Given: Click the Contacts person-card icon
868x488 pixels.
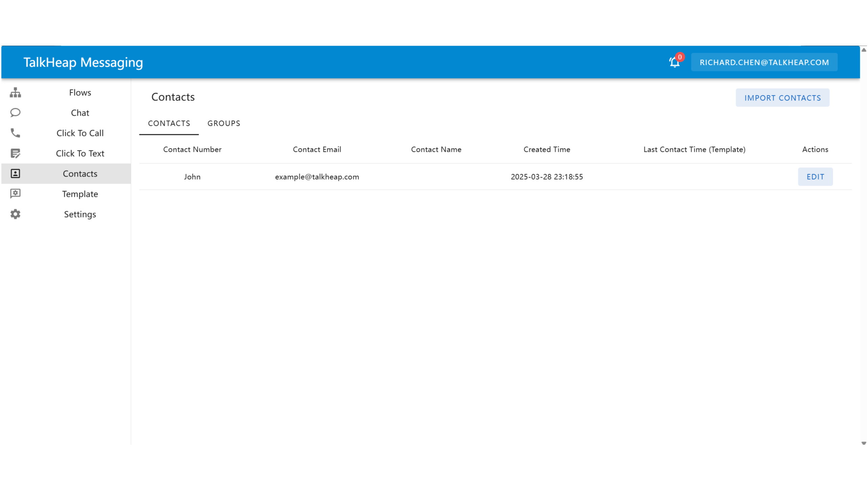Looking at the screenshot, I should 15,173.
